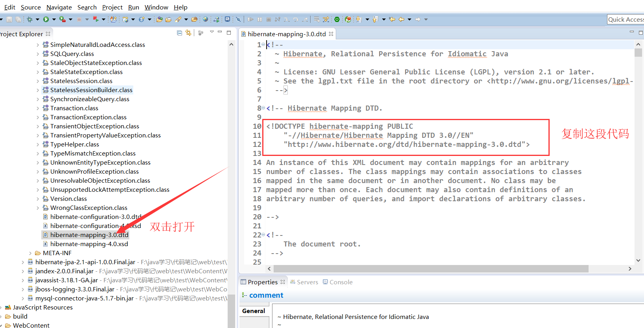Click the Quick Access search field
The image size is (644, 328).
click(x=626, y=19)
